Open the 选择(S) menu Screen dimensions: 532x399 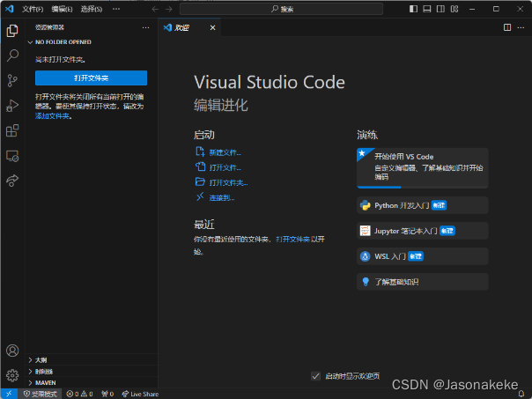point(92,9)
